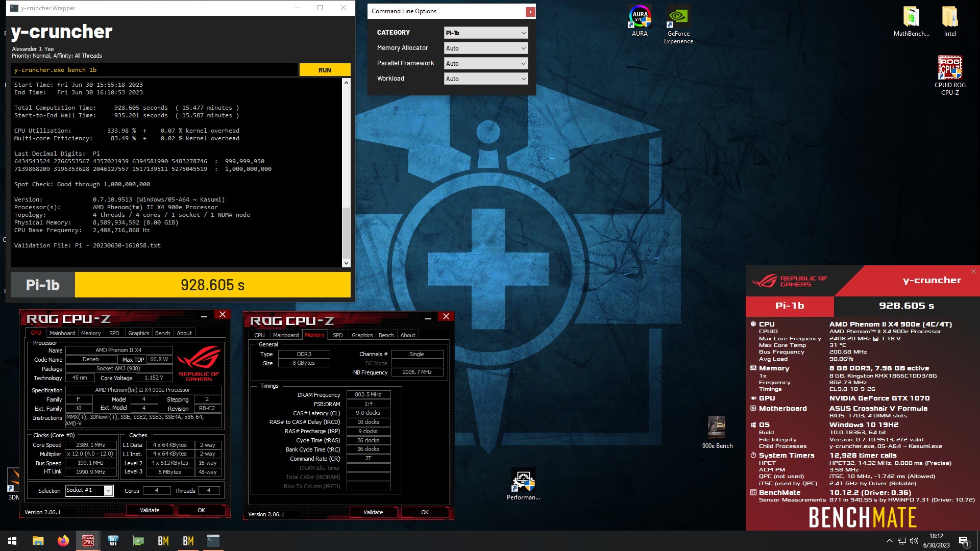Open the Intel folder on desktop
Viewport: 980px width, 551px height.
pyautogui.click(x=950, y=21)
